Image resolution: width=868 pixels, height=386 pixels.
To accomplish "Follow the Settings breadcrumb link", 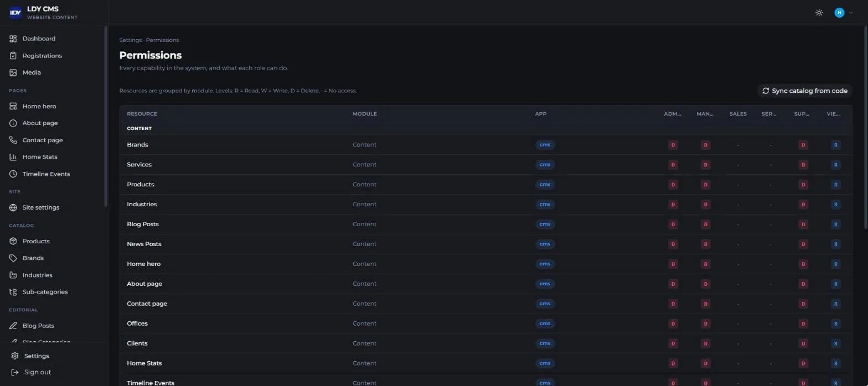I will 131,40.
